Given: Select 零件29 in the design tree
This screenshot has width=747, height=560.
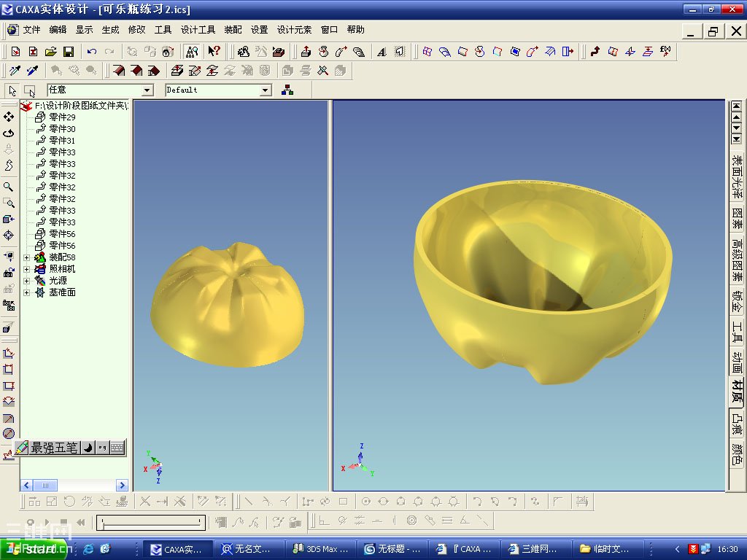Looking at the screenshot, I should coord(62,117).
